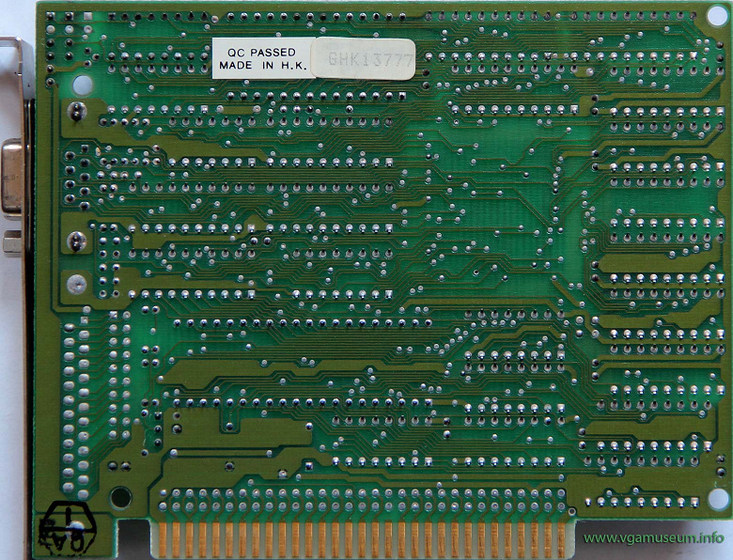Open the www.vgamuseum.info watermark link

pyautogui.click(x=654, y=537)
